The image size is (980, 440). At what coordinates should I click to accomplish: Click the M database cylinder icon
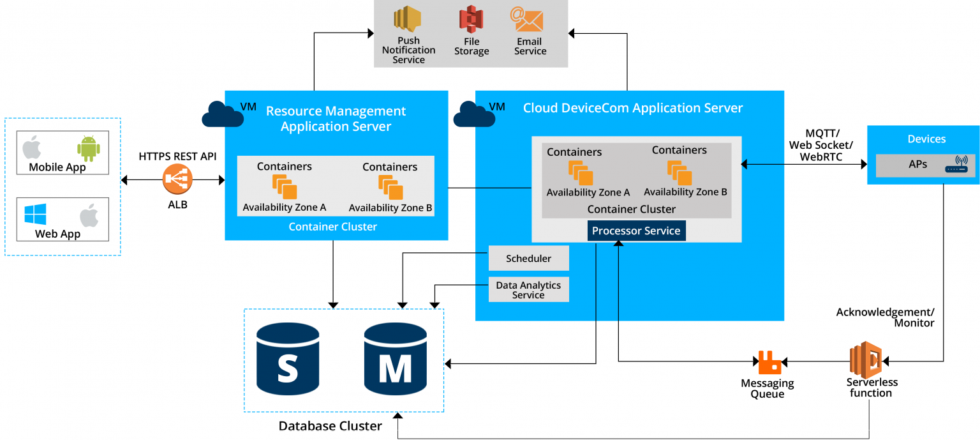395,360
